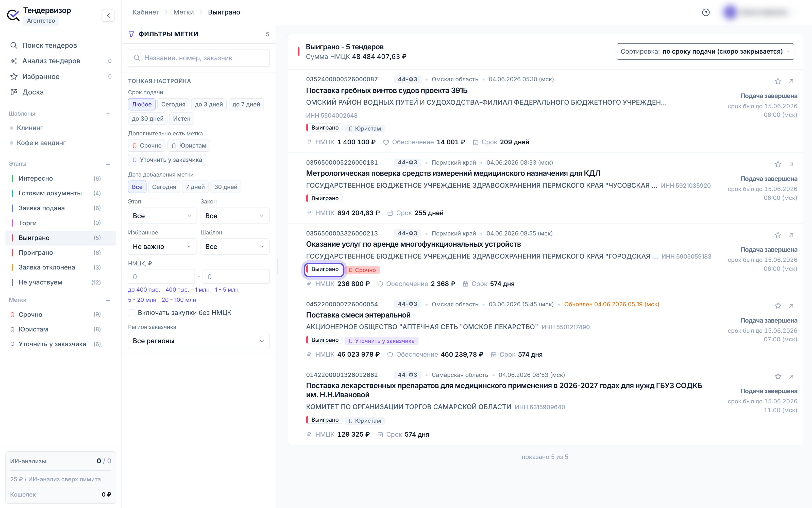Screen dimensions: 812x508
Task: Add a new stage with the Этапы plus
Action: (108, 164)
